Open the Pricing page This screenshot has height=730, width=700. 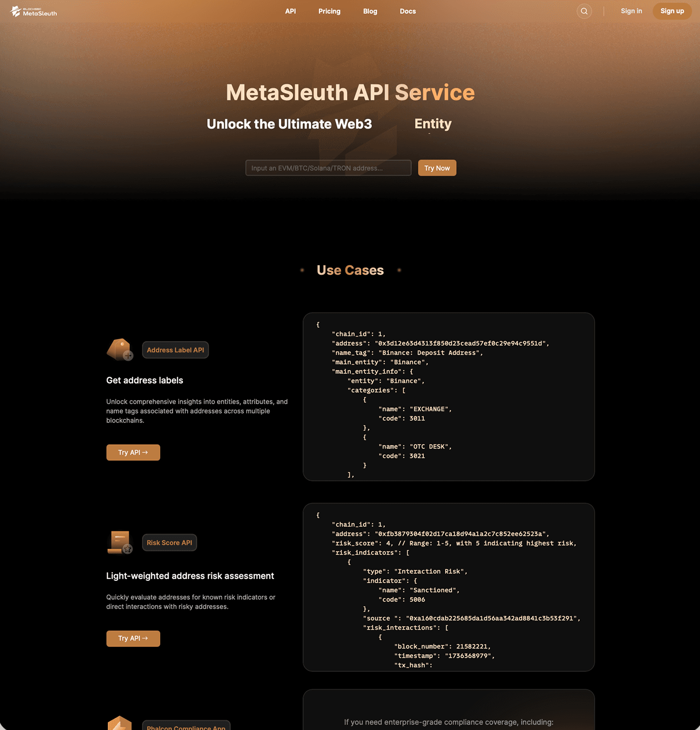pyautogui.click(x=329, y=11)
